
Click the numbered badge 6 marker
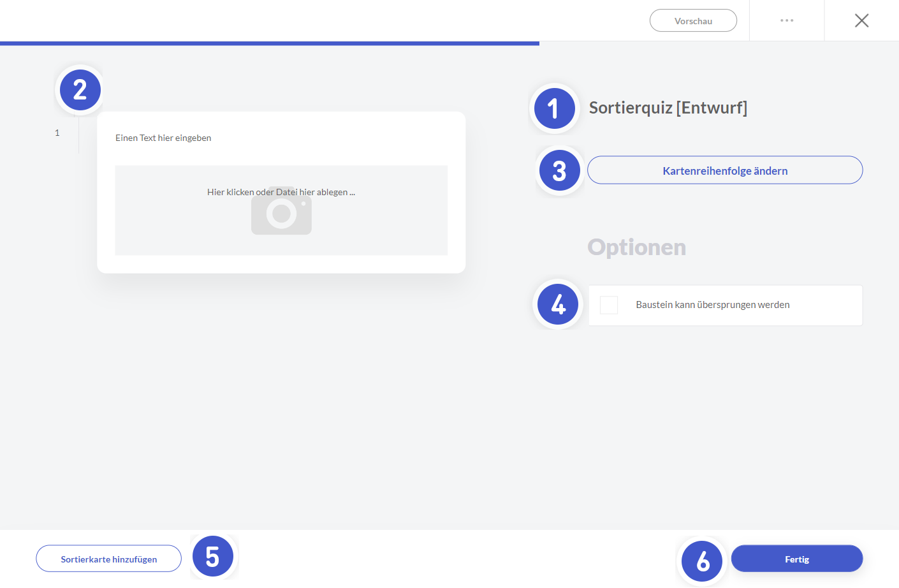tap(702, 561)
